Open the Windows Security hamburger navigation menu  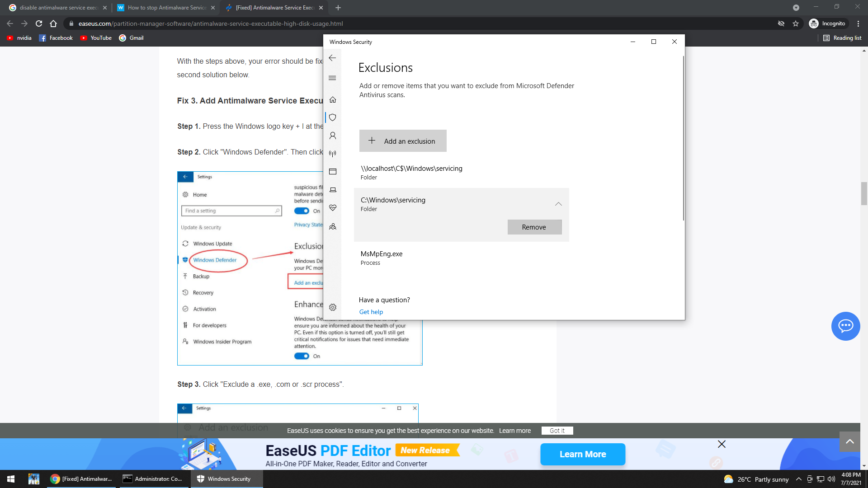click(x=332, y=78)
